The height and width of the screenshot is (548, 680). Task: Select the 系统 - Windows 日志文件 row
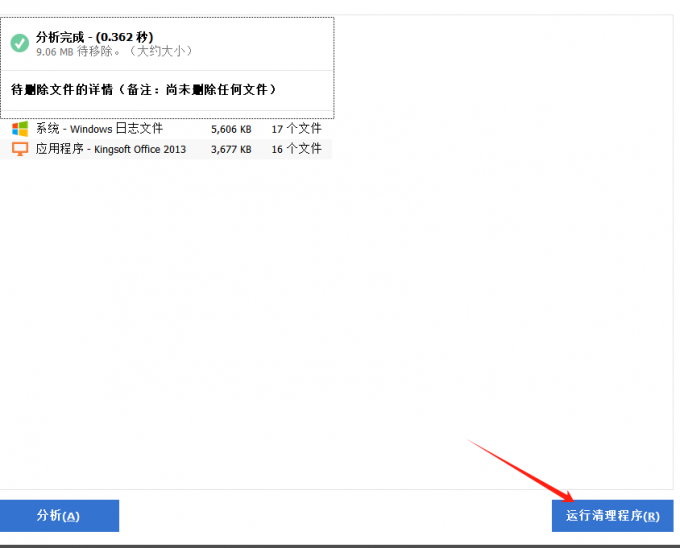pos(166,129)
